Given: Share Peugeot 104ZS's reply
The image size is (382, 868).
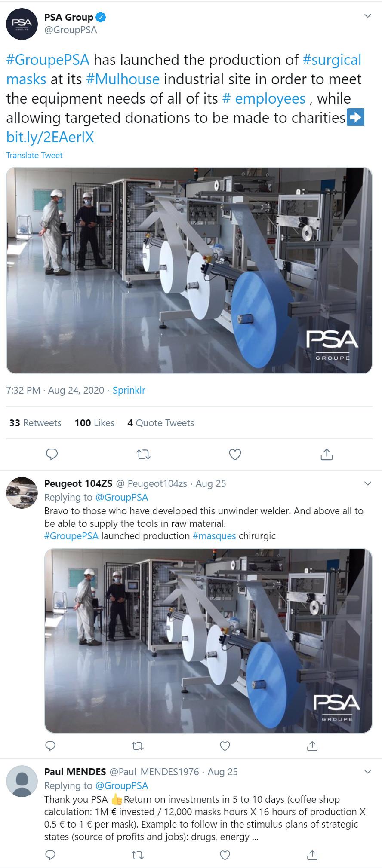Looking at the screenshot, I should pyautogui.click(x=312, y=746).
